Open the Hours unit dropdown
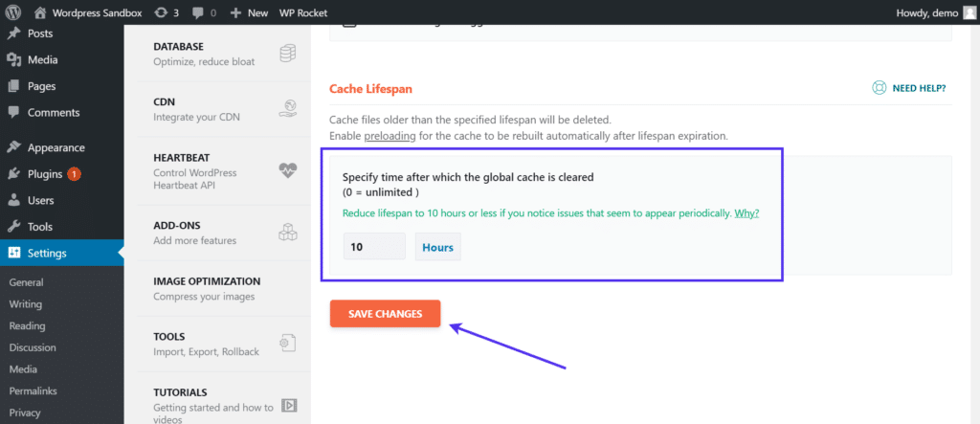980x424 pixels. (x=437, y=247)
